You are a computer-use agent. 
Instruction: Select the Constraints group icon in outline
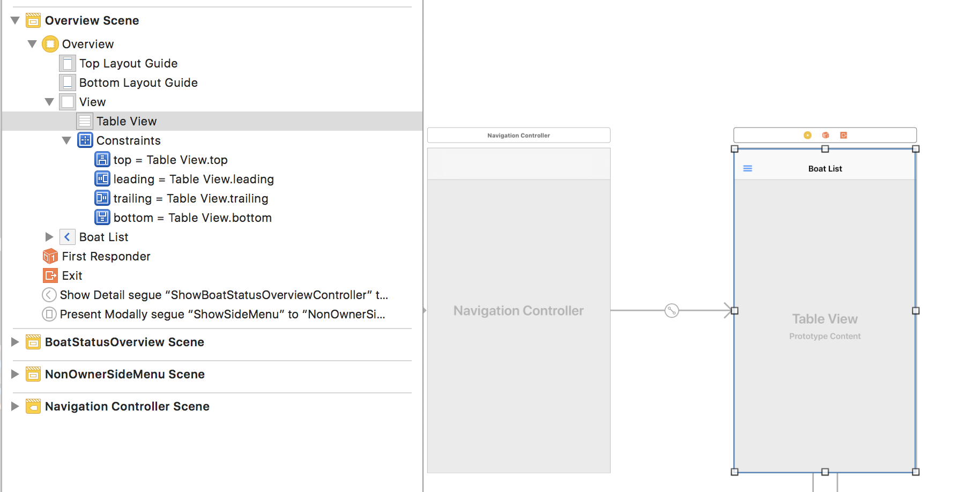point(85,140)
